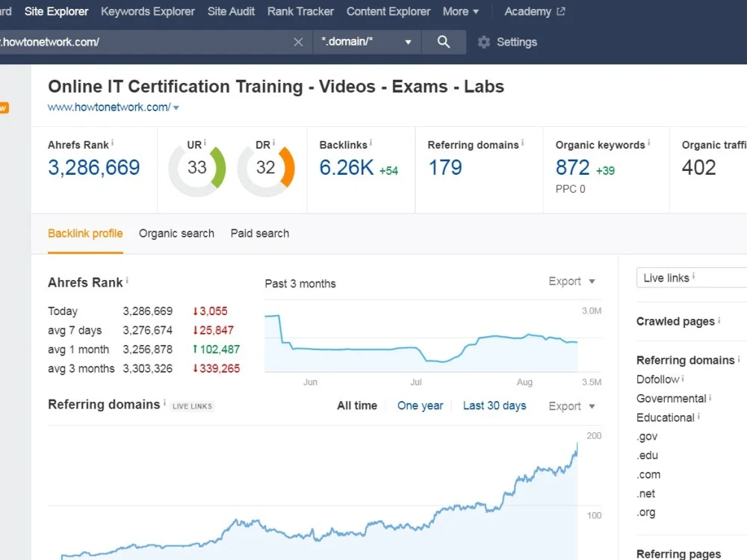Click info icon beside UR

pyautogui.click(x=205, y=143)
